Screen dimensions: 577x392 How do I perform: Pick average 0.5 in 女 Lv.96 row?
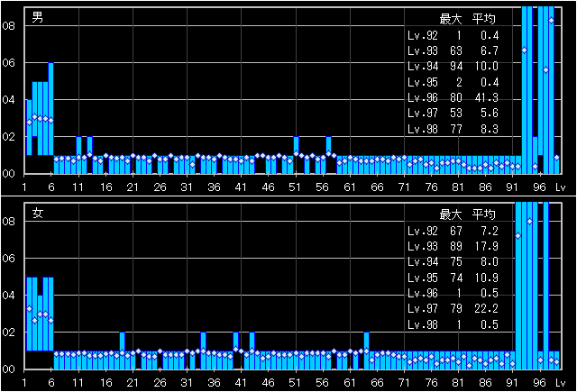point(490,293)
